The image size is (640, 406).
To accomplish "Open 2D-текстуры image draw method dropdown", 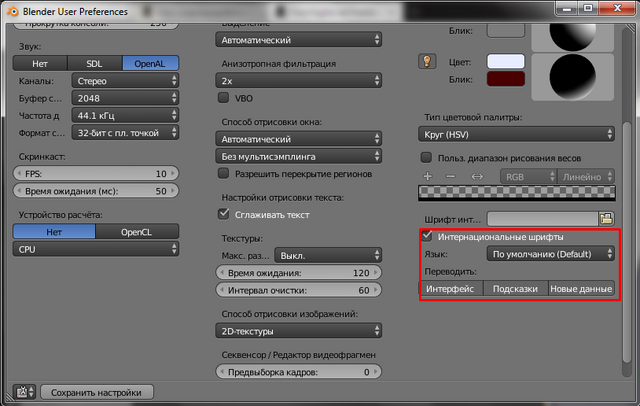I will click(x=299, y=331).
